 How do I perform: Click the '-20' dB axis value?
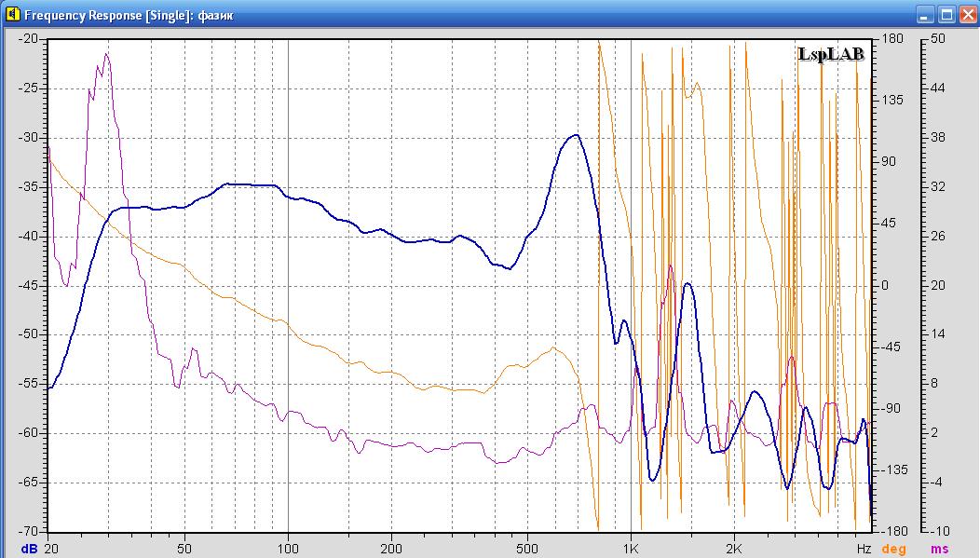point(28,39)
